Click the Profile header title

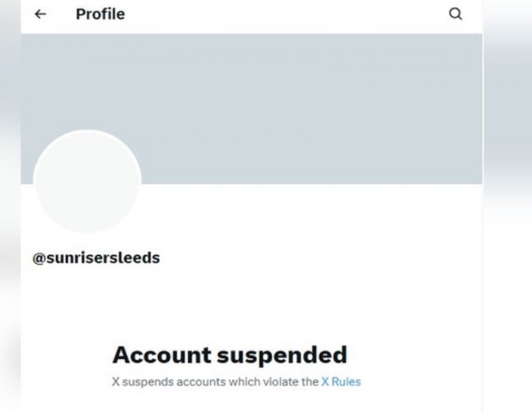[100, 14]
